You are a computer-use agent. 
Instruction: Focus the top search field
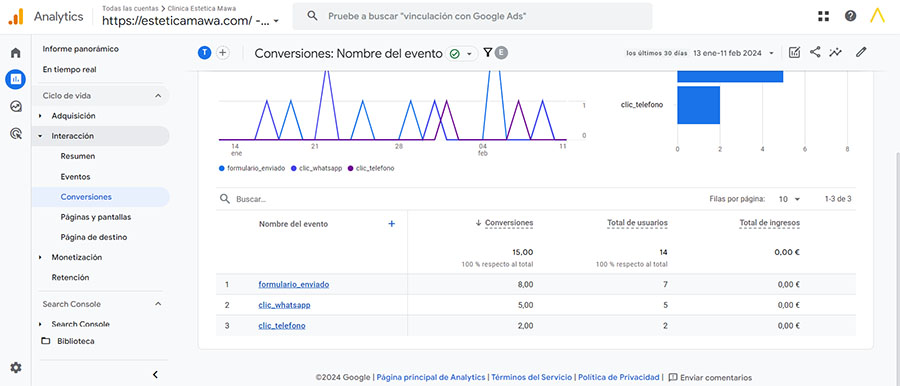click(472, 16)
